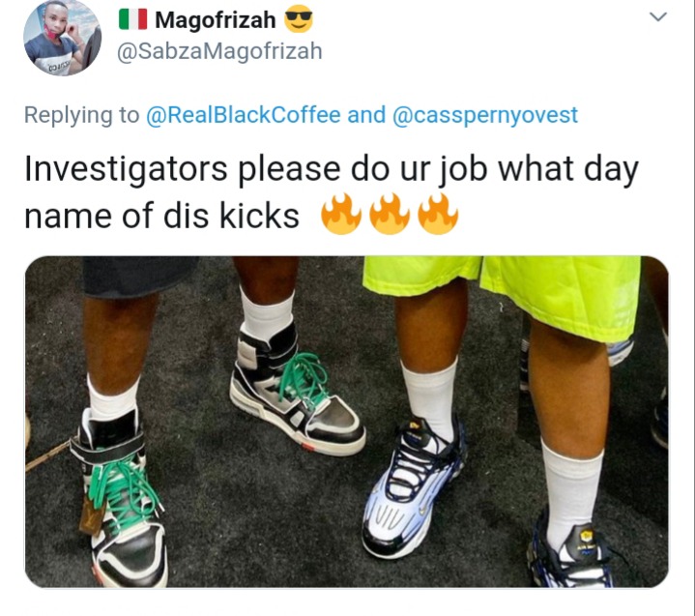
Task: Click the sunglasses face emoji
Action: (299, 18)
